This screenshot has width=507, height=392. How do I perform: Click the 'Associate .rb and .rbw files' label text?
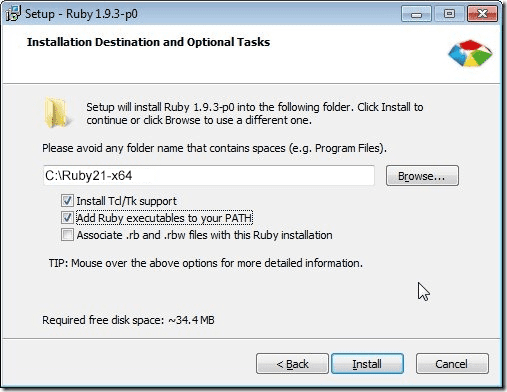click(x=204, y=235)
